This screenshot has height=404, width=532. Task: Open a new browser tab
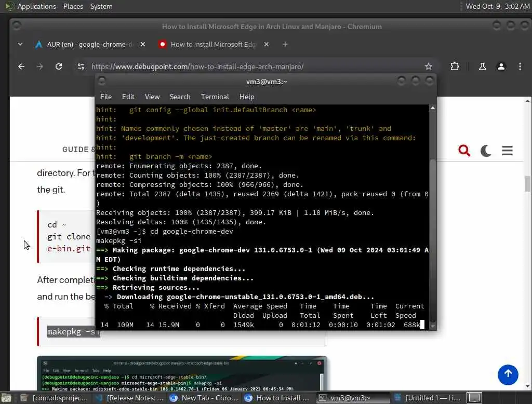point(285,45)
